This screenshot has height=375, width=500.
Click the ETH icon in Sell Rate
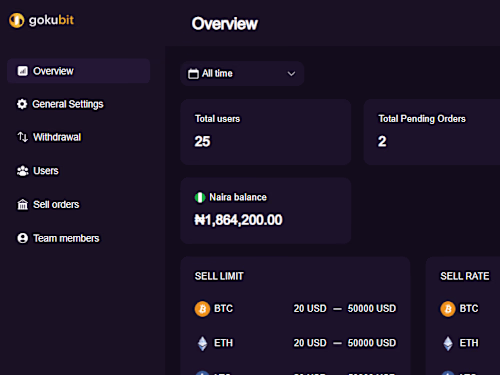448,343
